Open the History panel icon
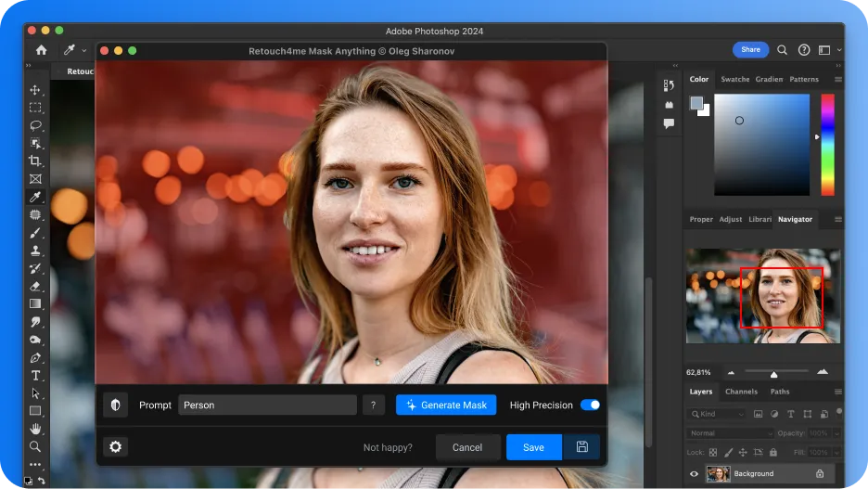 [669, 85]
